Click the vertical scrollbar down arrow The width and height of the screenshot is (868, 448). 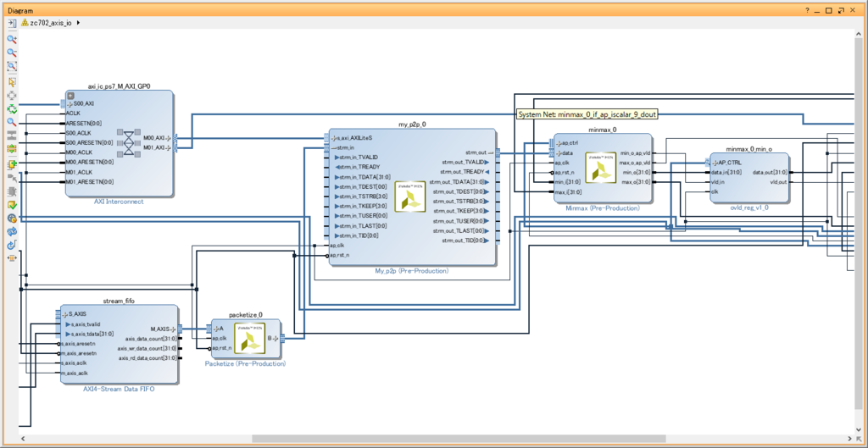point(858,430)
